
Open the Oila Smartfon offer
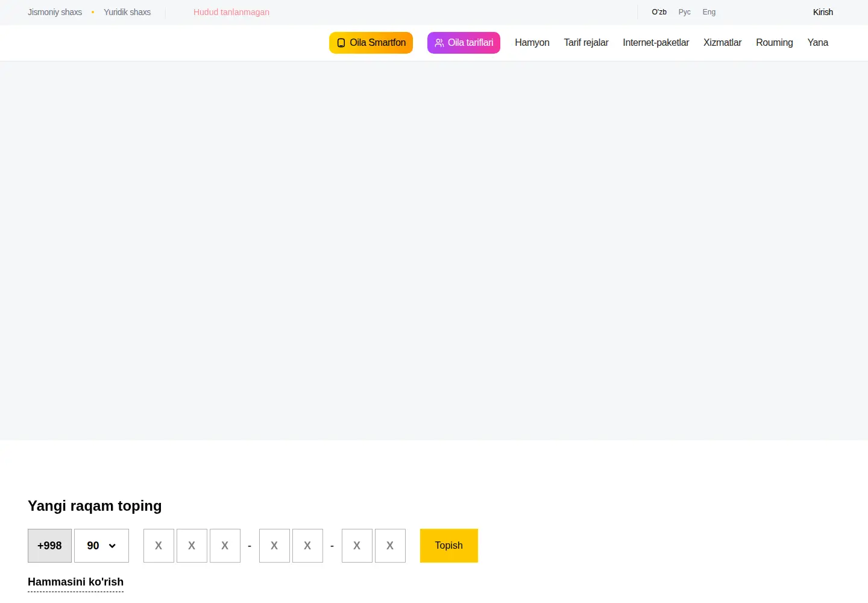[371, 43]
